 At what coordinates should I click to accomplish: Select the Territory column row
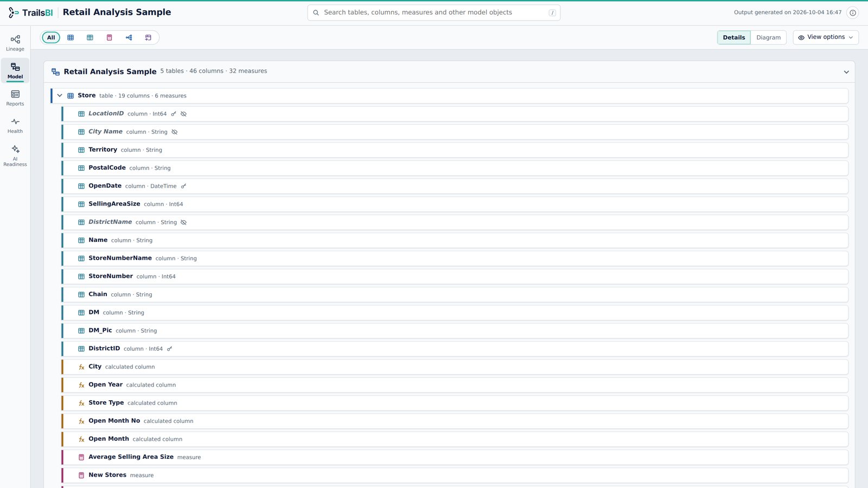point(455,150)
